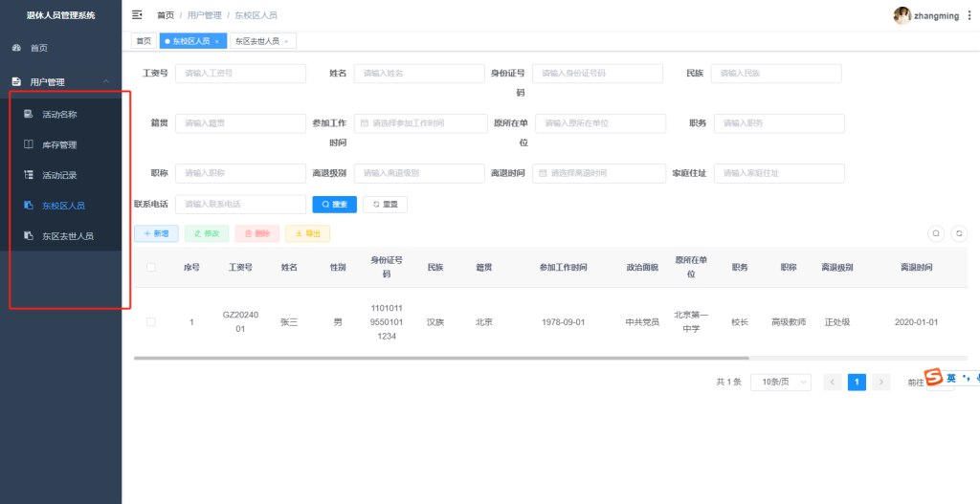Close the 东区去世人员 tab
Viewport: 980px width, 504px height.
click(x=285, y=41)
